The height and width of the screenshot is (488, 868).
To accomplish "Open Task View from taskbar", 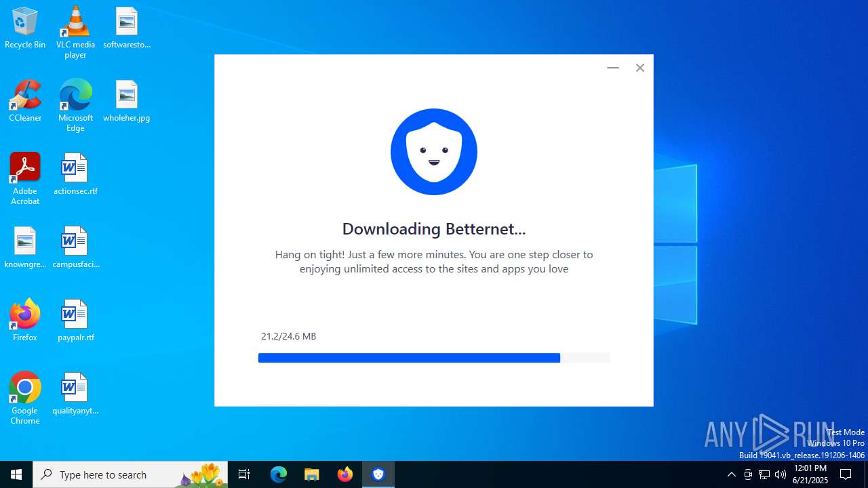I will (244, 474).
